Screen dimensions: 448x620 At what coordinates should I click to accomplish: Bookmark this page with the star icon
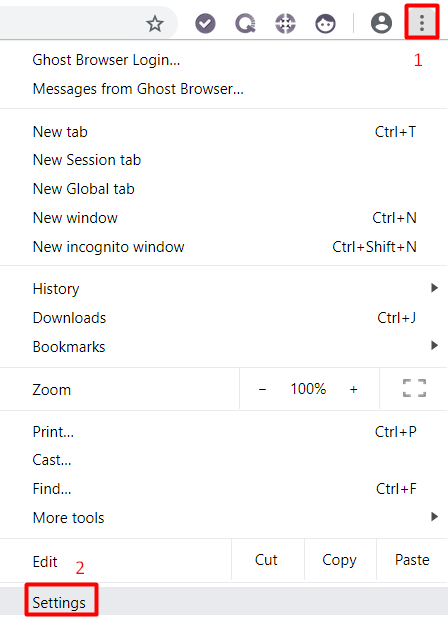coord(155,24)
